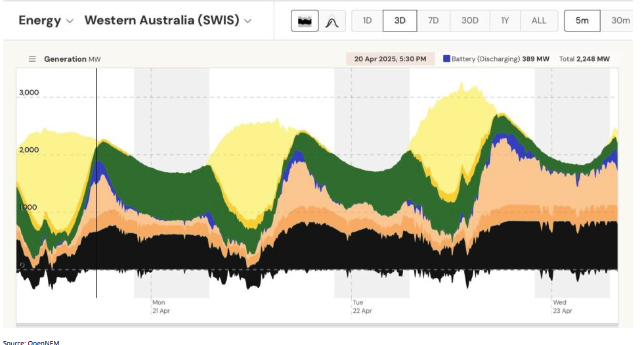Click the Tue 22 Apr axis label
644x345 pixels.
click(x=362, y=307)
